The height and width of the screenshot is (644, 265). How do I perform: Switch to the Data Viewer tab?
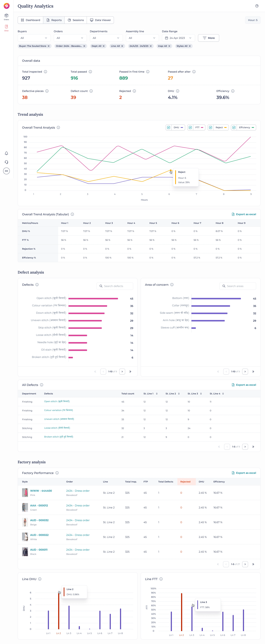point(100,20)
